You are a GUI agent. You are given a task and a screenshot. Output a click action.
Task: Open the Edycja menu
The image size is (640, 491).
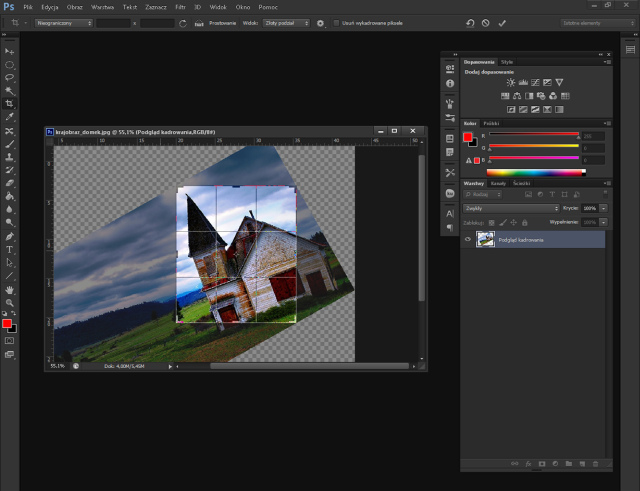click(50, 7)
